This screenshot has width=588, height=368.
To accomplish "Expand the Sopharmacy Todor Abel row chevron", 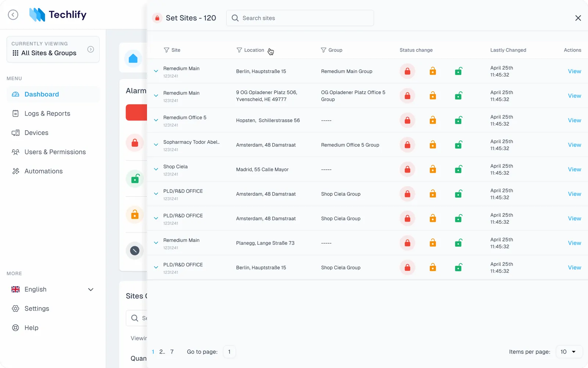I will [156, 145].
